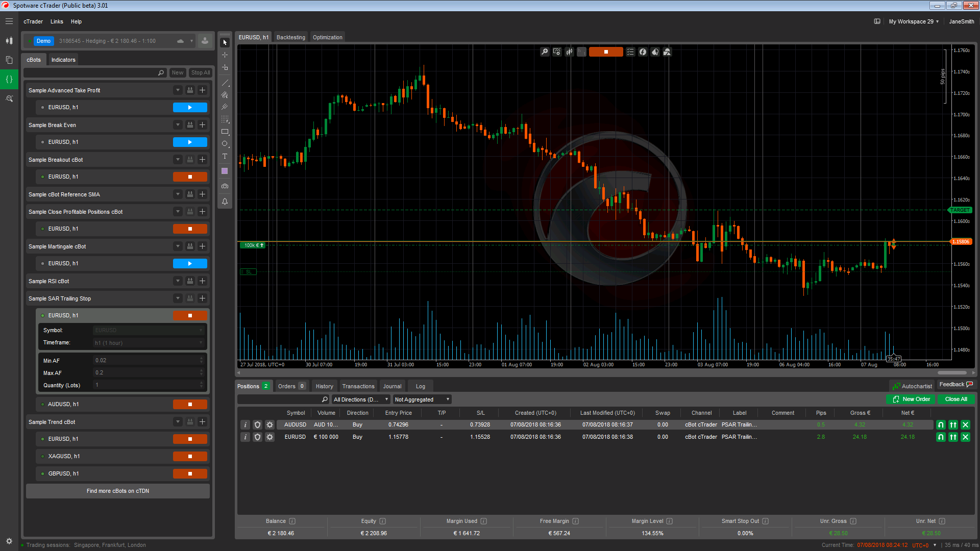Select the crosshair tool

pyautogui.click(x=225, y=55)
